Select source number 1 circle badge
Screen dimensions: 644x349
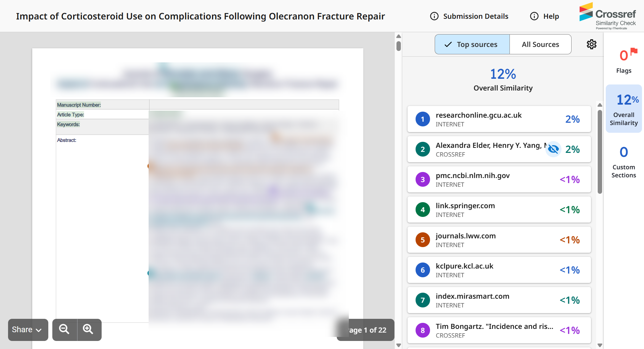pyautogui.click(x=423, y=119)
